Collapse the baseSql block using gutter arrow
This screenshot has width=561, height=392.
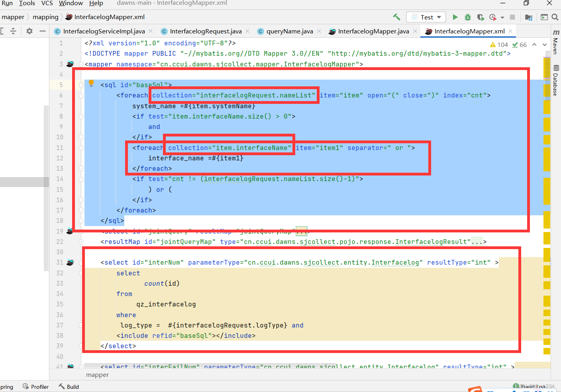pos(81,85)
